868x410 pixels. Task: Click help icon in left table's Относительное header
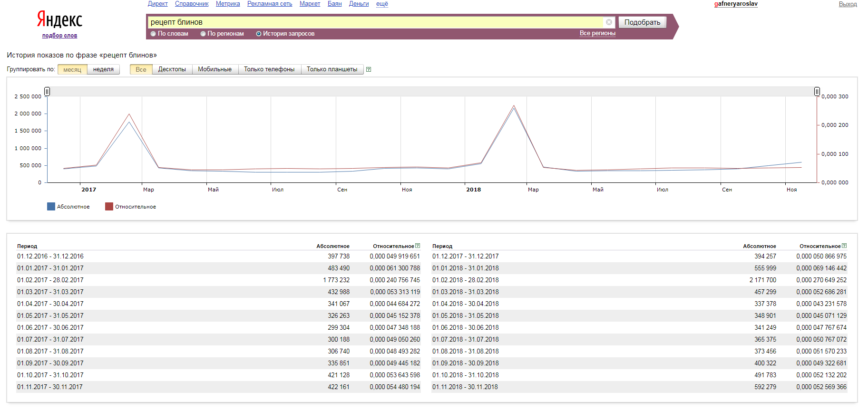[418, 246]
